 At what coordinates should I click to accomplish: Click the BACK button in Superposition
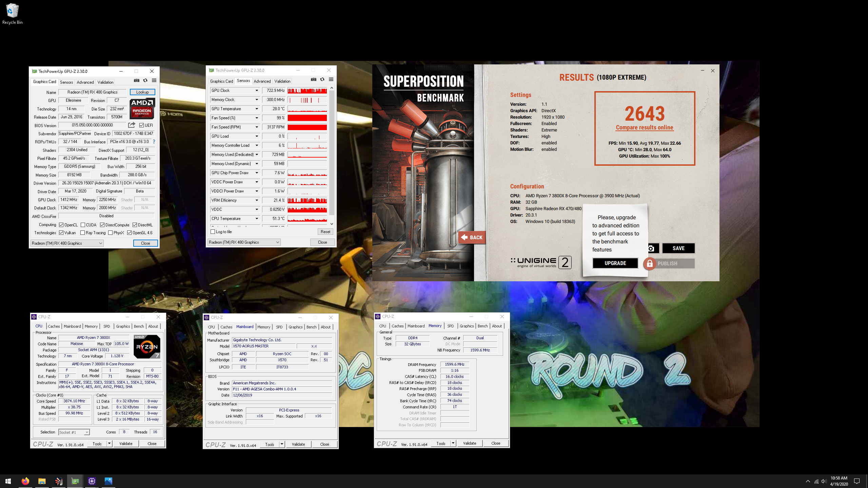472,237
